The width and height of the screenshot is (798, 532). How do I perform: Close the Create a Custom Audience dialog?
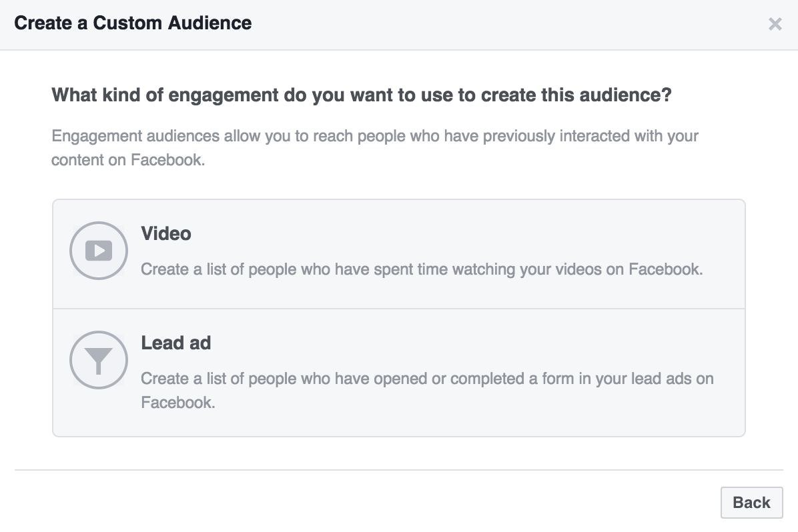tap(775, 25)
